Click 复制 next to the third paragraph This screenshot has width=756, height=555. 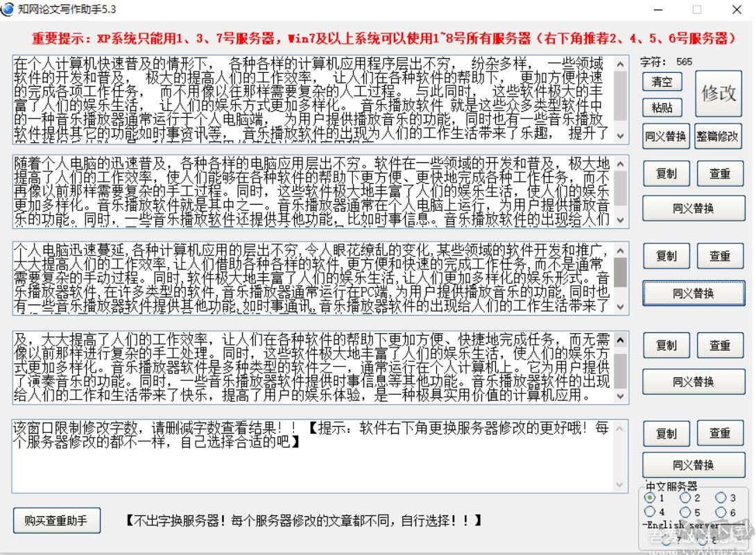tap(666, 256)
